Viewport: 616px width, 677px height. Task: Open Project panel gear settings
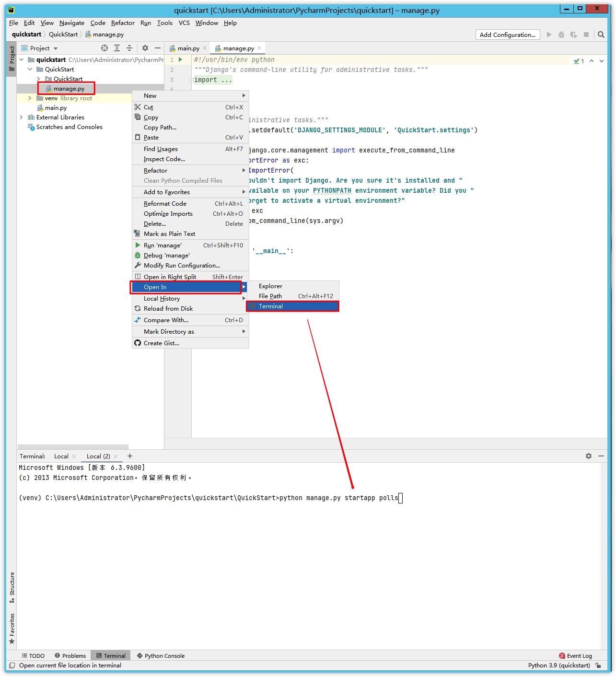click(145, 48)
